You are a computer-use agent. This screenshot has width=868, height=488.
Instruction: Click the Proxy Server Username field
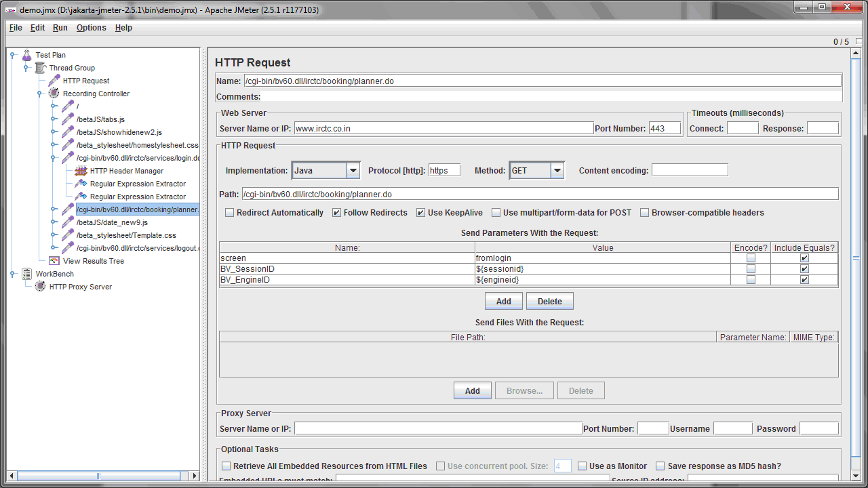pos(733,428)
